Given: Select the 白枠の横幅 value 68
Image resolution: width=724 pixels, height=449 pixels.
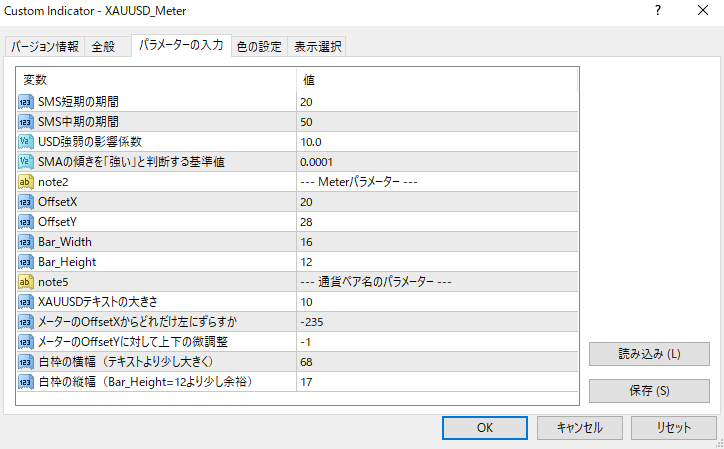Looking at the screenshot, I should coord(437,362).
